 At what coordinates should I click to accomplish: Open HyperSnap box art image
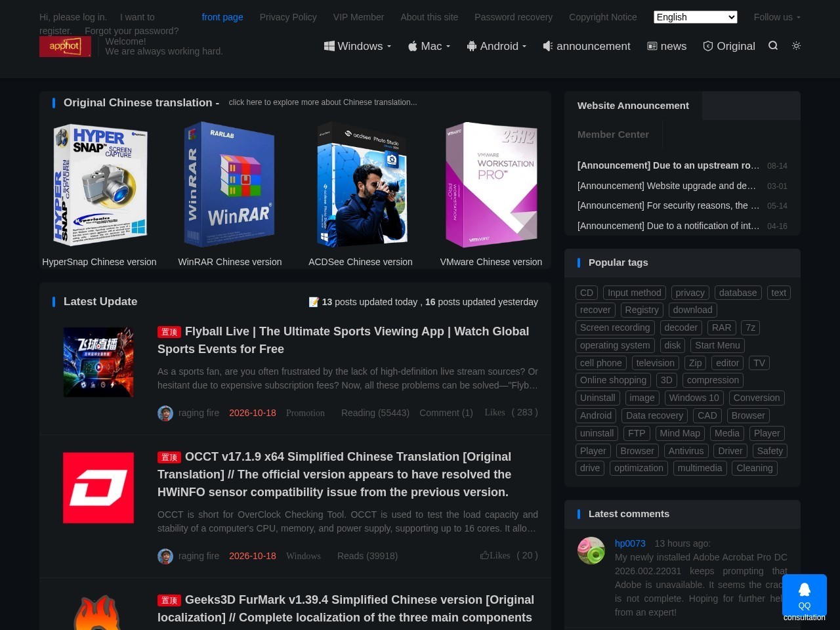click(x=100, y=185)
